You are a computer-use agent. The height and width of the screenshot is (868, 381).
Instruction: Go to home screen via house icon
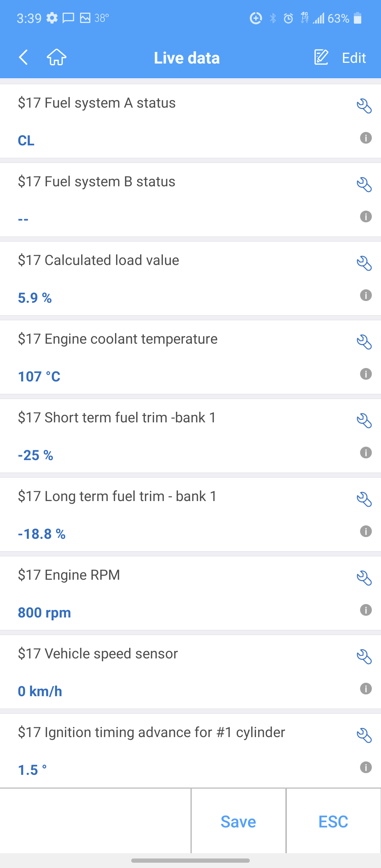56,57
